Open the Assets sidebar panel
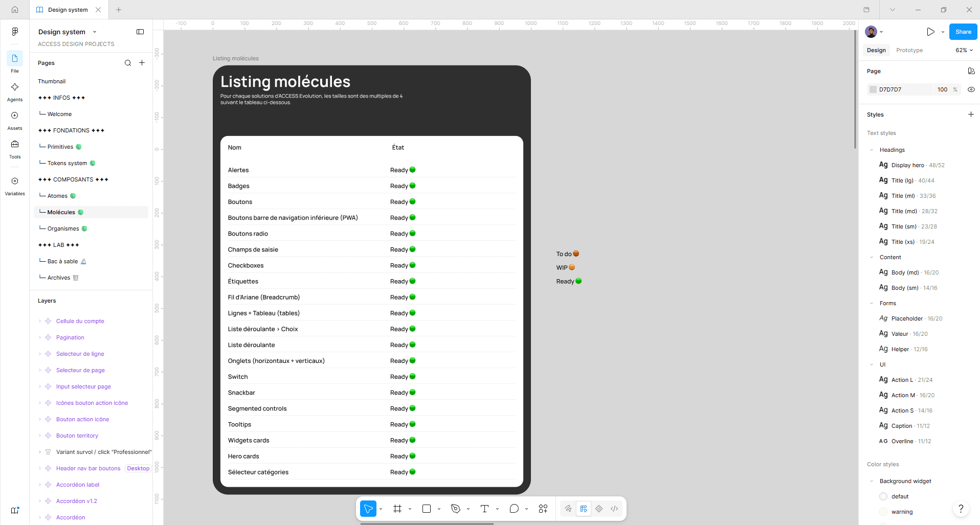Image resolution: width=980 pixels, height=525 pixels. pyautogui.click(x=15, y=120)
